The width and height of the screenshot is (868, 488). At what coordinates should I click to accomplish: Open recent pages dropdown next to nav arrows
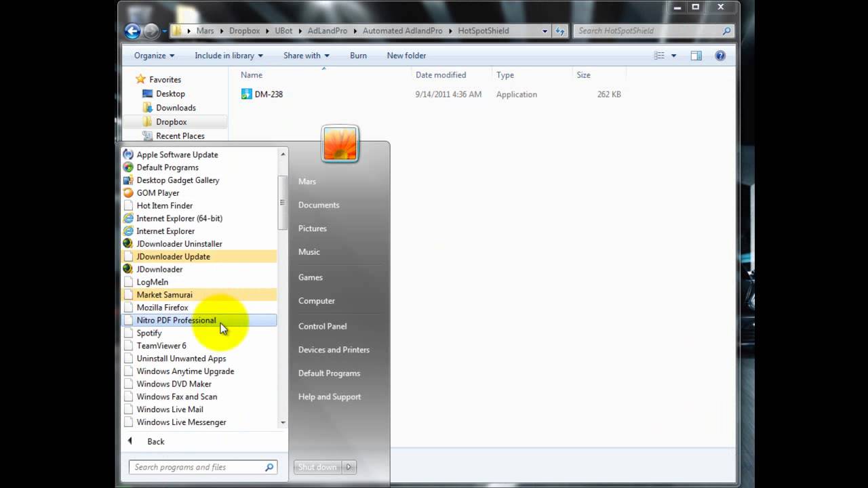[x=164, y=31]
